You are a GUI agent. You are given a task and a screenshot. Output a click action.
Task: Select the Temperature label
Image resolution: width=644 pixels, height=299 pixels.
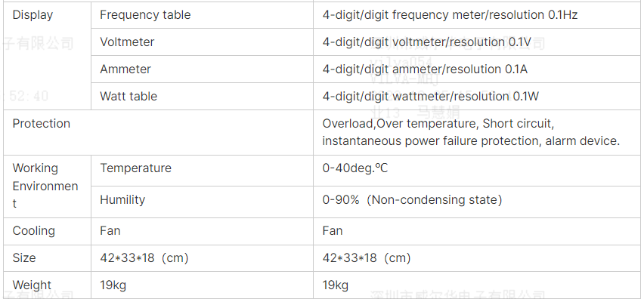135,168
